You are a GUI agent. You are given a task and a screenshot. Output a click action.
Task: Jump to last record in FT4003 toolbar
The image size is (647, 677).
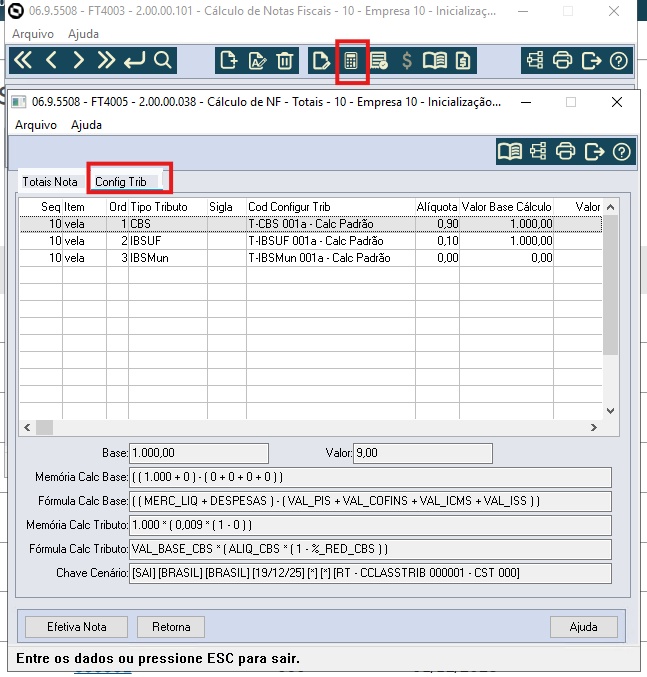(x=106, y=60)
